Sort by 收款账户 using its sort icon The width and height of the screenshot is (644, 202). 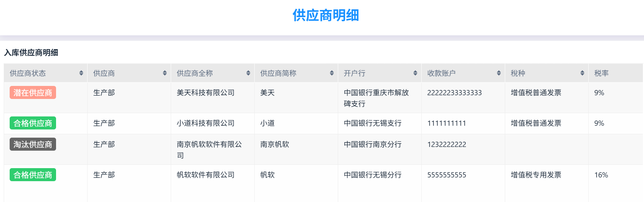click(498, 73)
